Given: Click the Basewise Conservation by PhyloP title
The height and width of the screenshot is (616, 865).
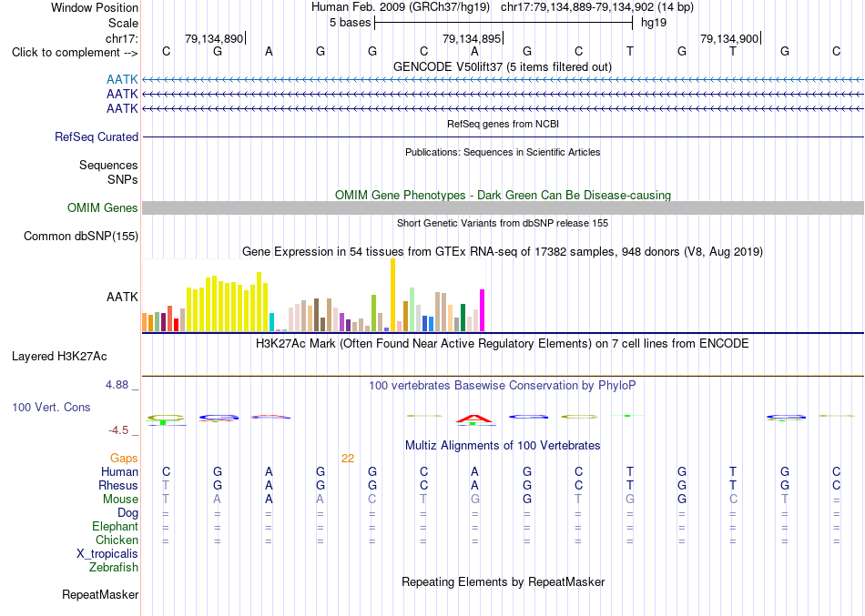Looking at the screenshot, I should (503, 386).
